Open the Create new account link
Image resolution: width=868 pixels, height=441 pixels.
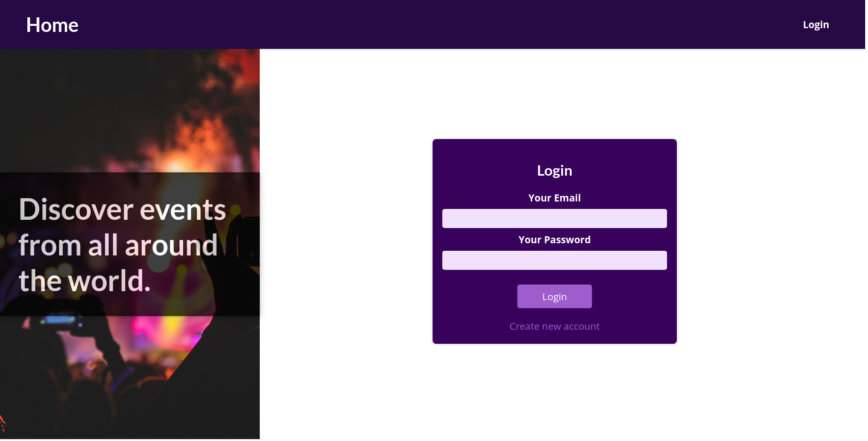[x=554, y=326]
